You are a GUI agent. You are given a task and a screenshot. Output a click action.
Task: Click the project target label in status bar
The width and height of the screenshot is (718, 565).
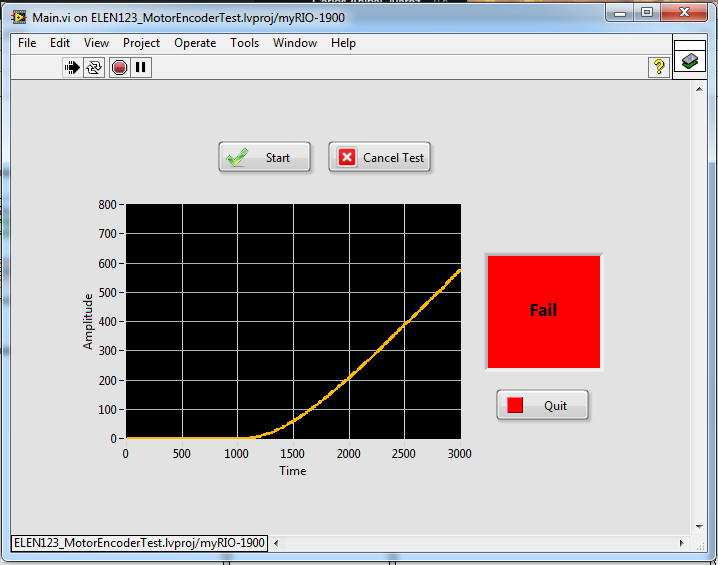point(139,543)
